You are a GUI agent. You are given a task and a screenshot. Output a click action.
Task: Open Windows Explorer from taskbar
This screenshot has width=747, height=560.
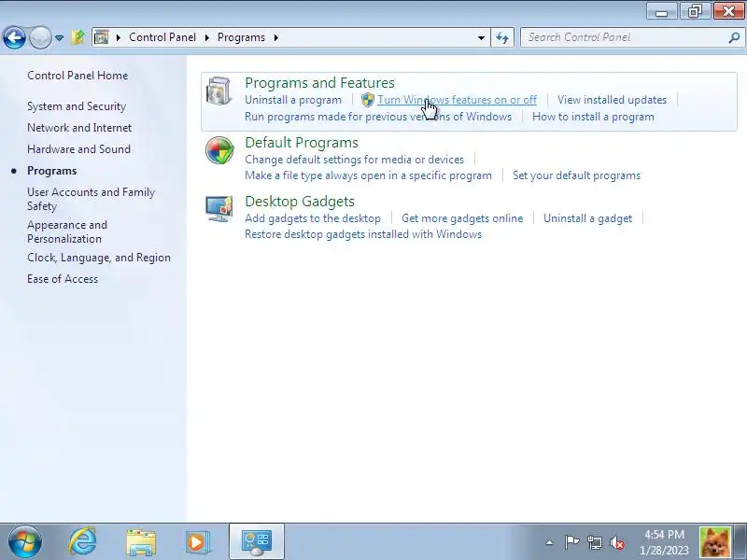point(141,542)
